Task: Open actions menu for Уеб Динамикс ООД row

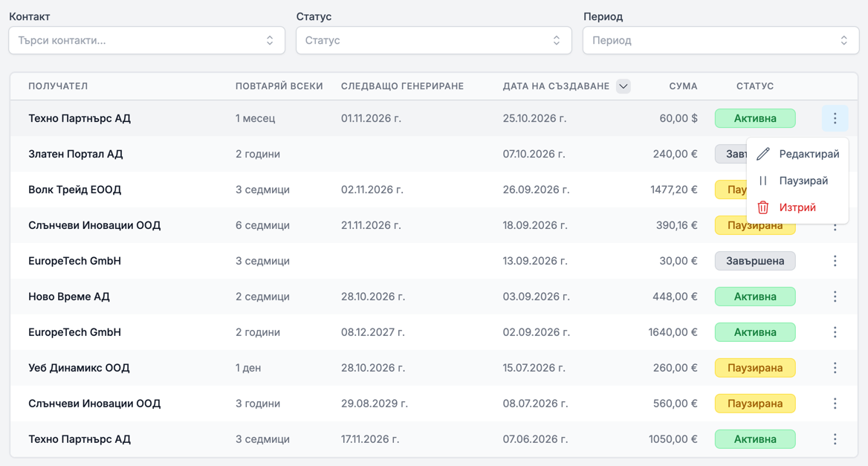Action: (835, 368)
